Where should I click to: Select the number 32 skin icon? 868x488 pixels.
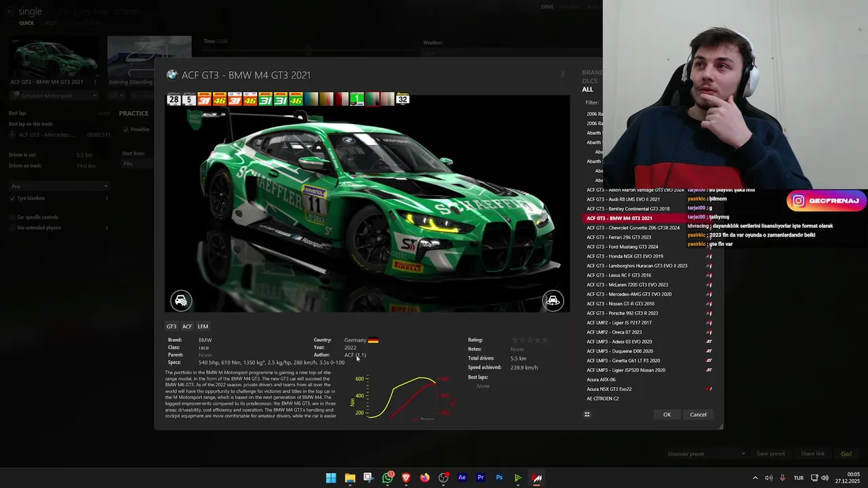click(x=403, y=100)
